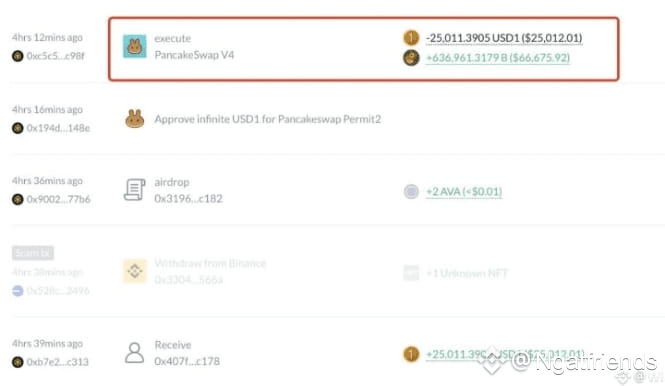Click the airdrop contract scroll icon

[x=134, y=190]
